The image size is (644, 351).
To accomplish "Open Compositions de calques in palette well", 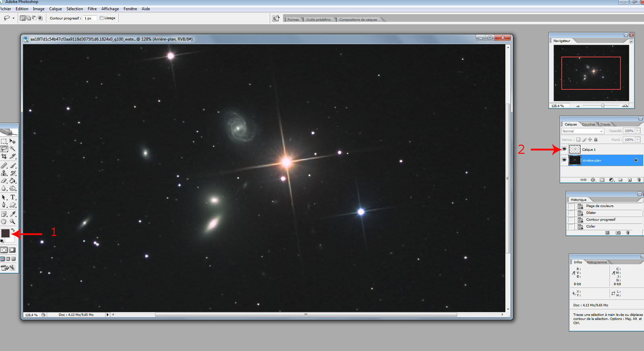I will pyautogui.click(x=358, y=20).
